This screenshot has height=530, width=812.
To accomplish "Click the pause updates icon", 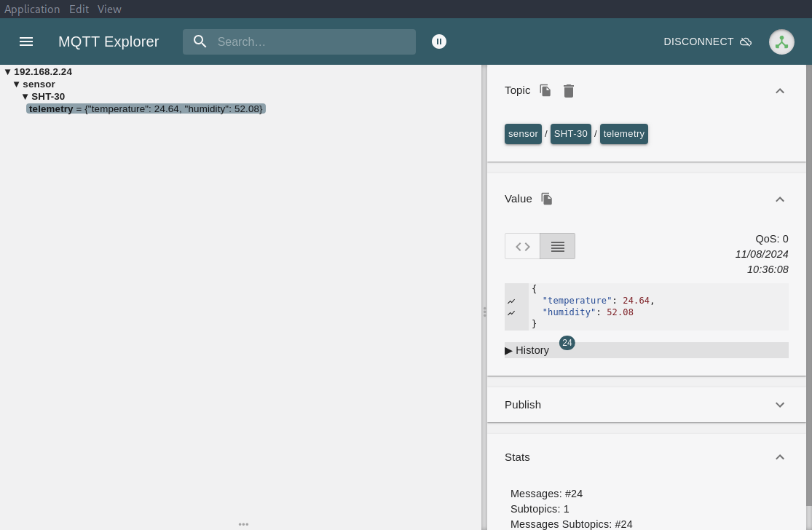I will coord(439,41).
